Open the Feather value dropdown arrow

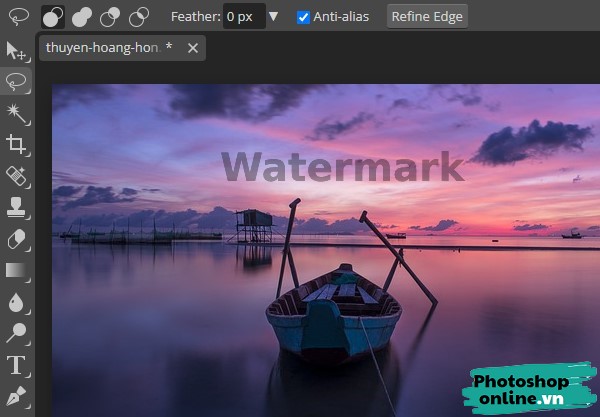click(x=273, y=17)
